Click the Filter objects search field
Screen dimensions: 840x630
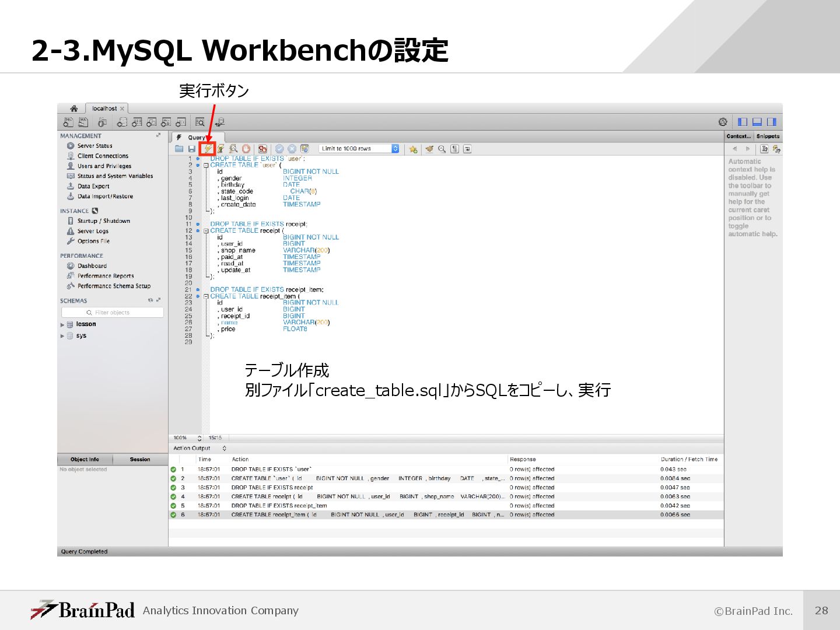coord(113,313)
